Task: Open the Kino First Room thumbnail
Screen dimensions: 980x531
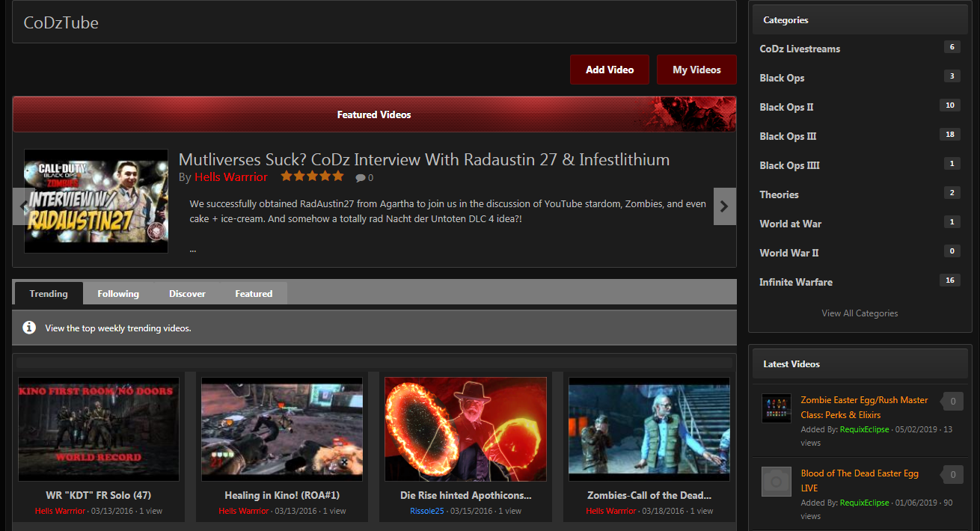Action: coord(99,429)
